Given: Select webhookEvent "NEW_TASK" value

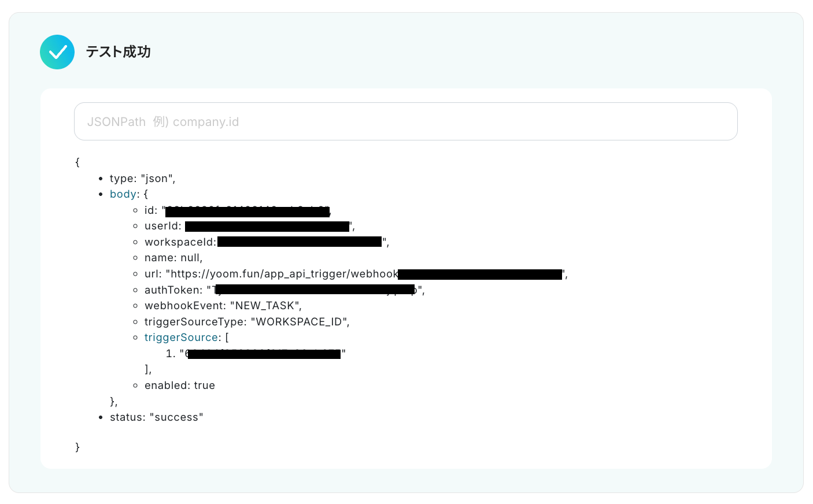Looking at the screenshot, I should [x=265, y=306].
